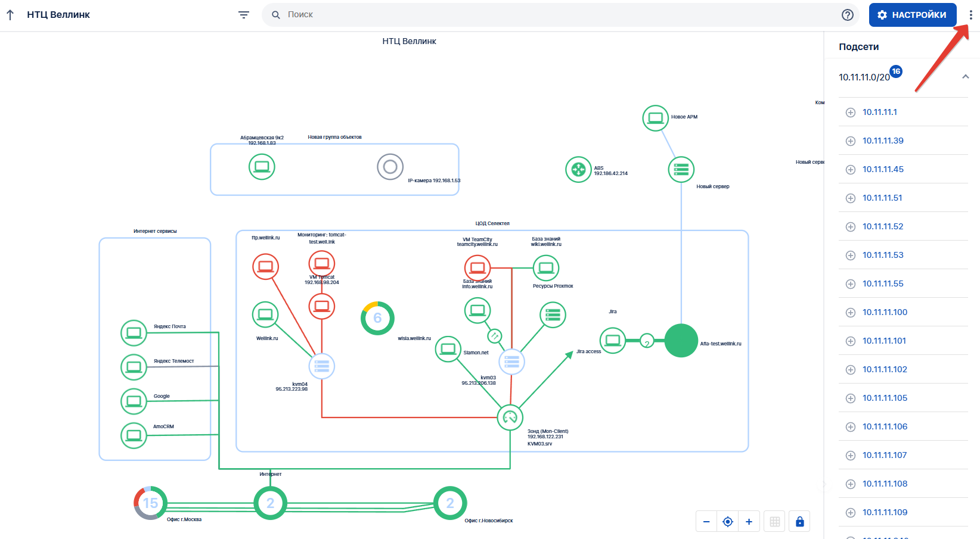Open the filter options icon
This screenshot has height=539, width=980.
click(244, 15)
